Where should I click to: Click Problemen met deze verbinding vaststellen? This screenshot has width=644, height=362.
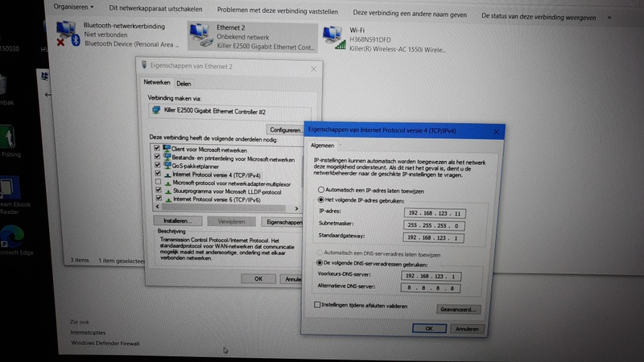(278, 11)
